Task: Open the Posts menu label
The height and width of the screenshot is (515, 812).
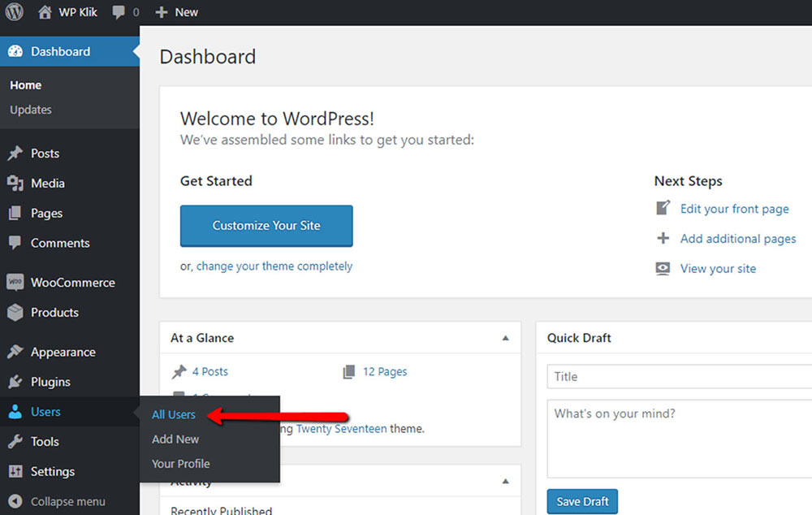Action: tap(45, 154)
